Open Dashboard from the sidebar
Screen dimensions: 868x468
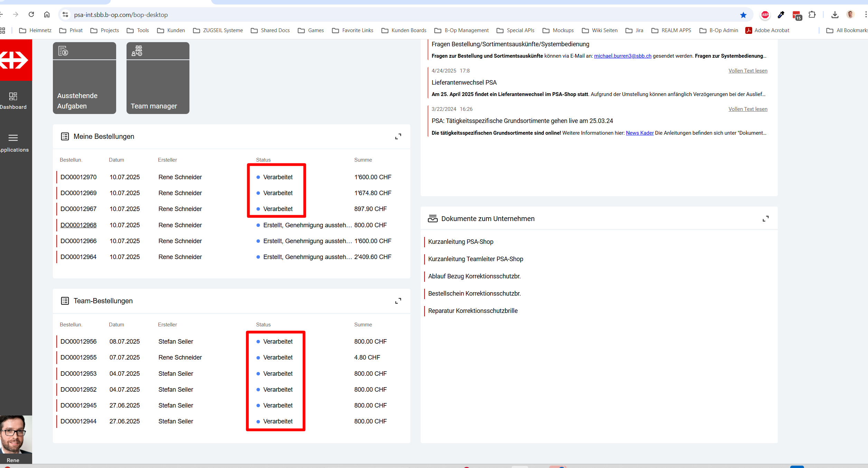click(13, 100)
